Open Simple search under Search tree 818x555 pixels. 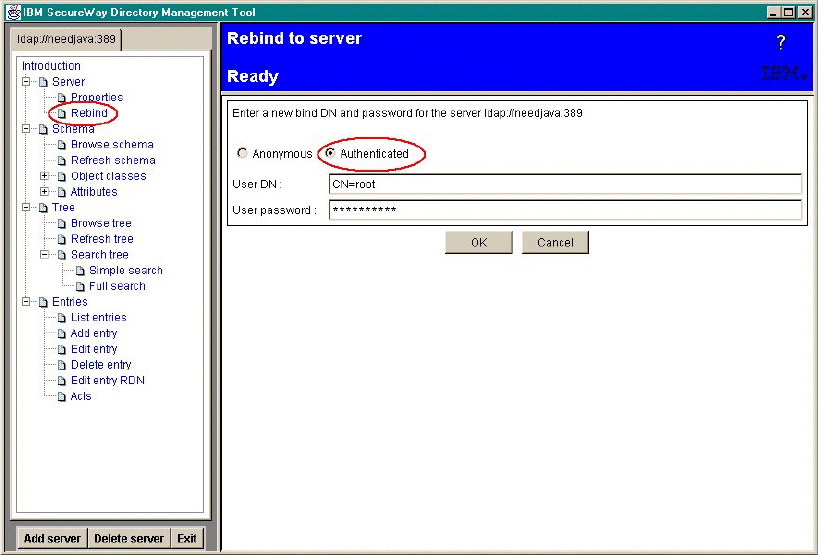(x=126, y=270)
